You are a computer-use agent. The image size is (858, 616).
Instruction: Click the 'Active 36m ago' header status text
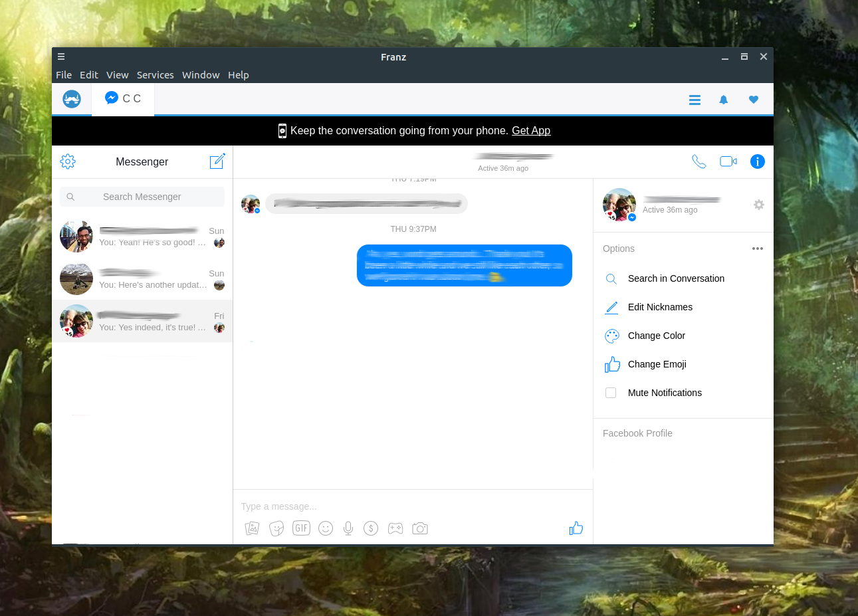(x=503, y=168)
